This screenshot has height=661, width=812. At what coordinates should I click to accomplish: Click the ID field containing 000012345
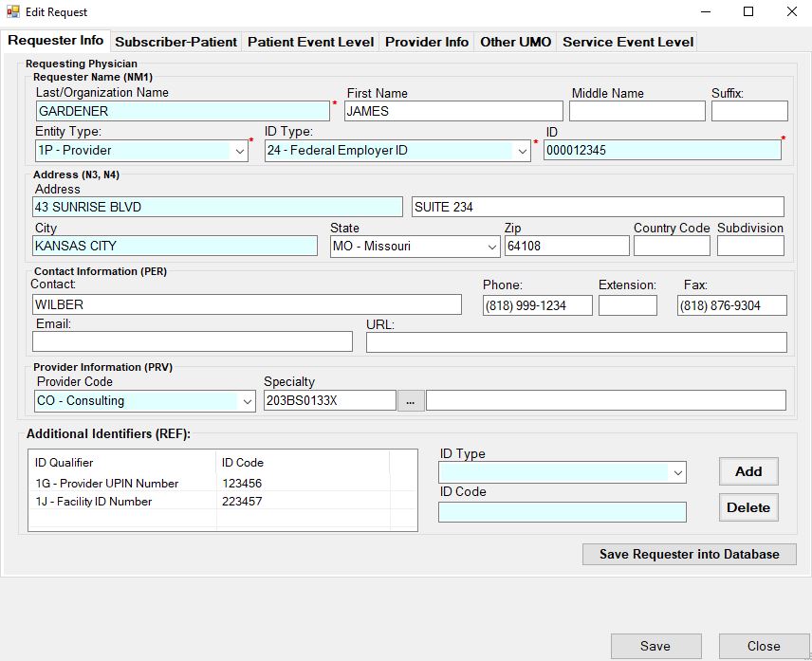pyautogui.click(x=662, y=150)
